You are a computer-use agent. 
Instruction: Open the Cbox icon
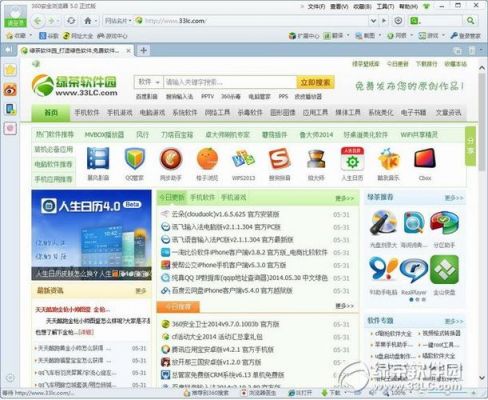[425, 159]
